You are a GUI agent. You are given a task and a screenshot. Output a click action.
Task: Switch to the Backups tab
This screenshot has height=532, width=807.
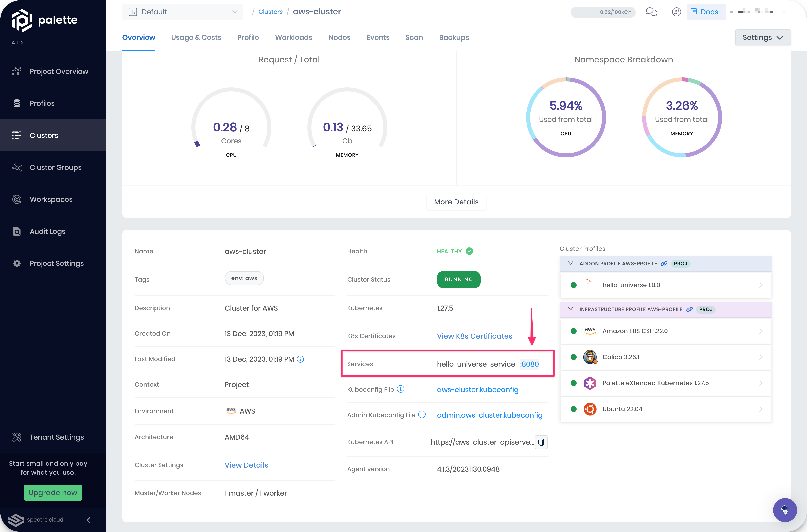454,37
